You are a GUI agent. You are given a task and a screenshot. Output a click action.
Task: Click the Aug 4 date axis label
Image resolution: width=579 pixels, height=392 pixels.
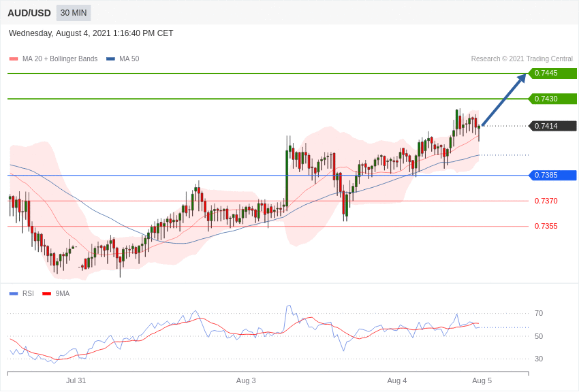click(397, 380)
